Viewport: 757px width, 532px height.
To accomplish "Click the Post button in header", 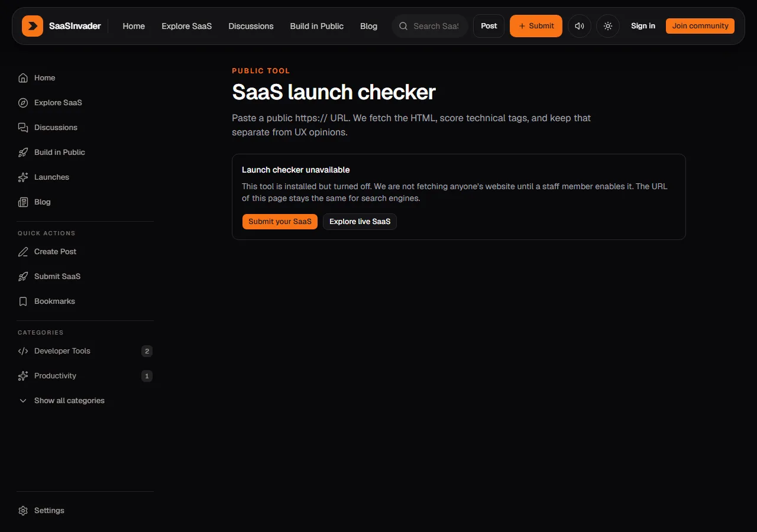I will click(x=489, y=26).
